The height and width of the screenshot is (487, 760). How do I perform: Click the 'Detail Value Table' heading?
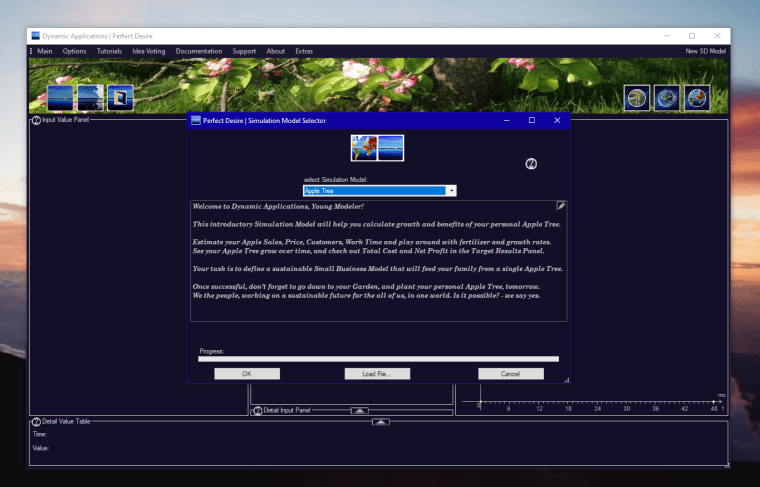(66, 422)
